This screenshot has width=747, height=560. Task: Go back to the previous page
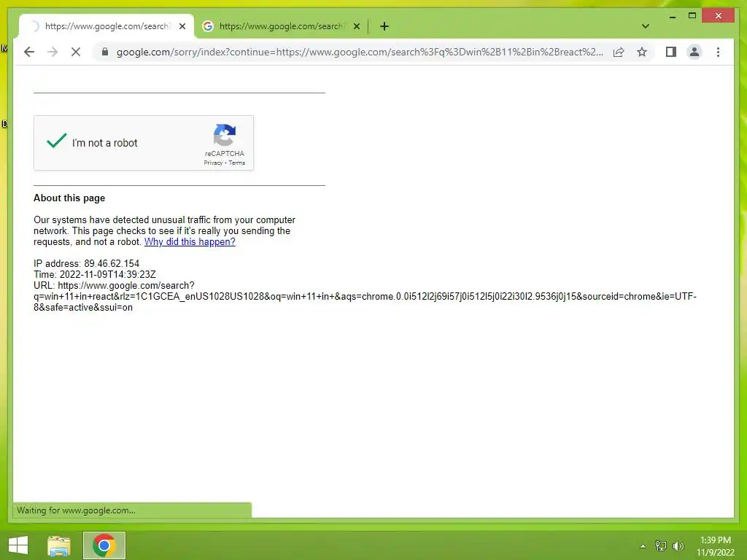(29, 52)
